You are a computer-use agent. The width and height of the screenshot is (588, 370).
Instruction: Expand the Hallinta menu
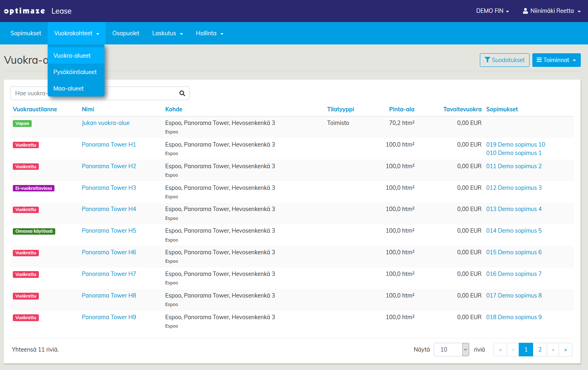point(209,33)
